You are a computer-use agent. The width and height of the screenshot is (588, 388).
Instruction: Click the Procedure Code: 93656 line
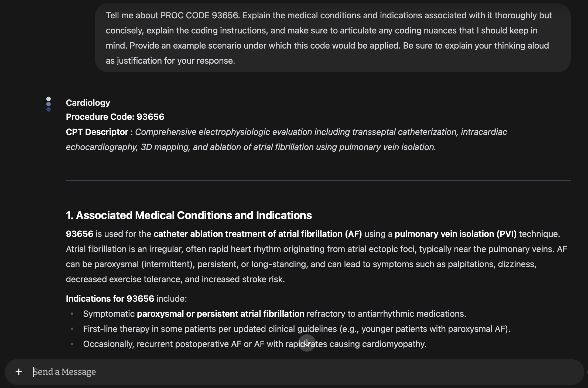115,117
